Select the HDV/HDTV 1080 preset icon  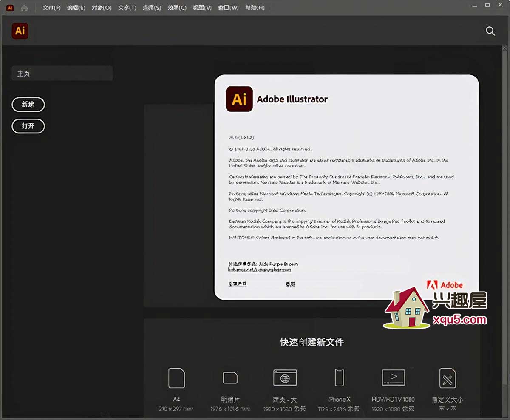coord(394,377)
